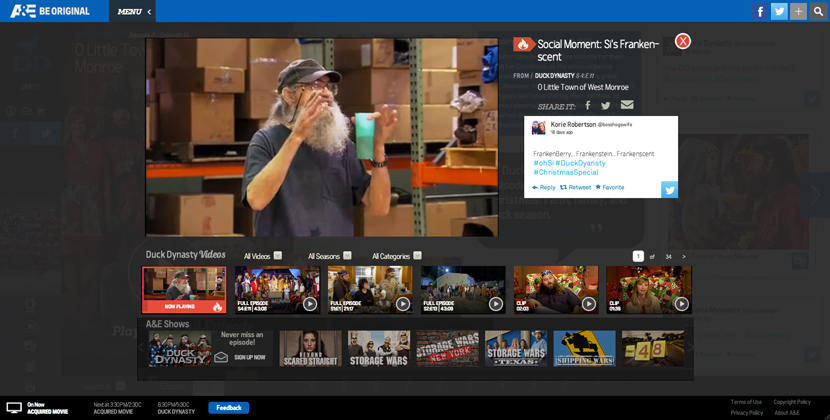Click the Feedback button
830x420 pixels.
[x=229, y=408]
